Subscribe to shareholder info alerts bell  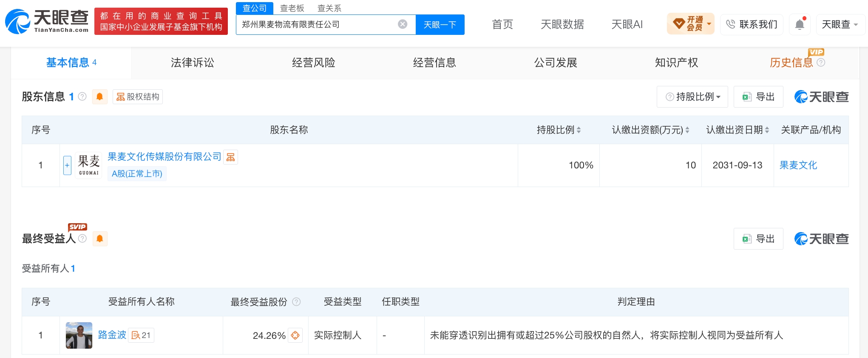pos(100,97)
